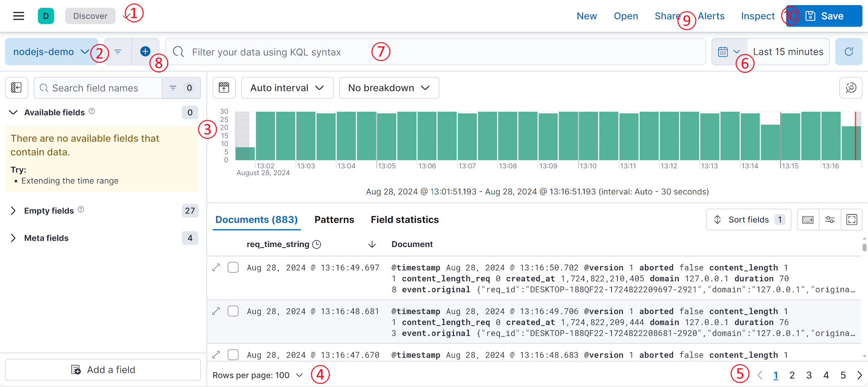Open display options sliders icon

tap(830, 220)
